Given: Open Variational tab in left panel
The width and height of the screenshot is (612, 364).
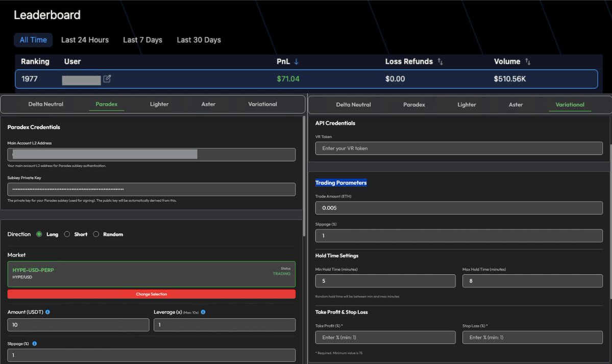Looking at the screenshot, I should pyautogui.click(x=263, y=104).
